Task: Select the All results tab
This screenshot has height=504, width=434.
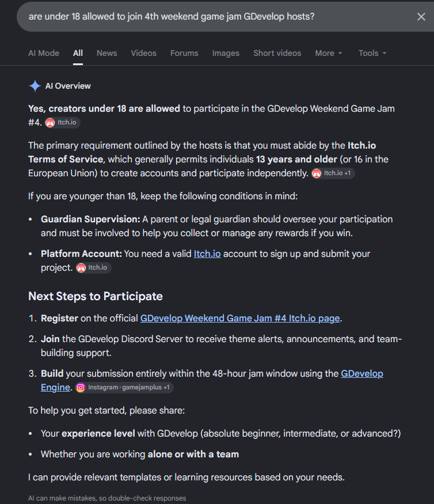Action: click(78, 53)
